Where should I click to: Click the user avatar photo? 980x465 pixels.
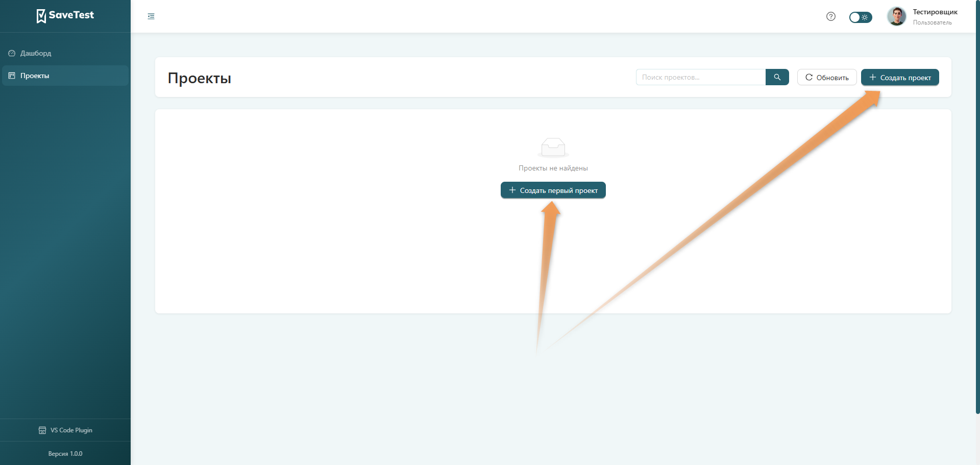coord(896,16)
